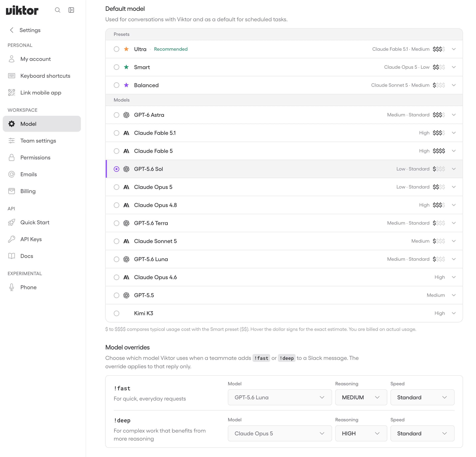Click the Claude Fable 5 cost dollar signs
476x457 pixels.
[439, 151]
